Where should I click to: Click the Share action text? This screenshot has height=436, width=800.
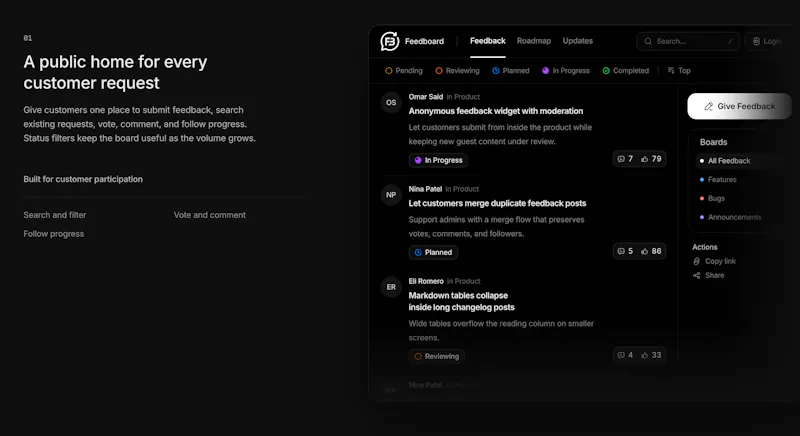pyautogui.click(x=715, y=275)
